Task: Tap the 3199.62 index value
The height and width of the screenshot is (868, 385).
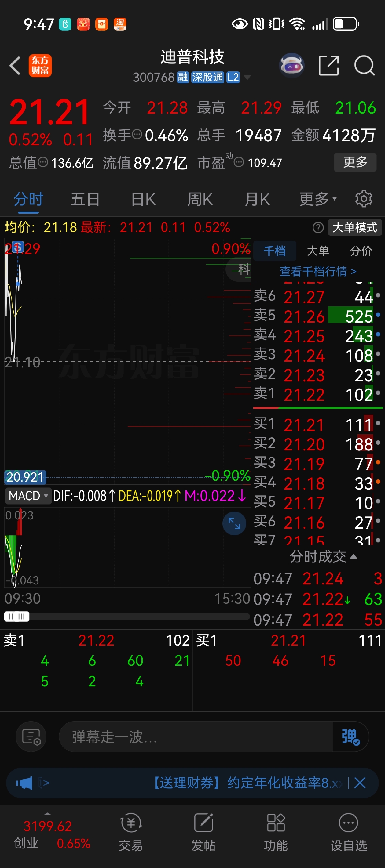Action: (x=48, y=826)
